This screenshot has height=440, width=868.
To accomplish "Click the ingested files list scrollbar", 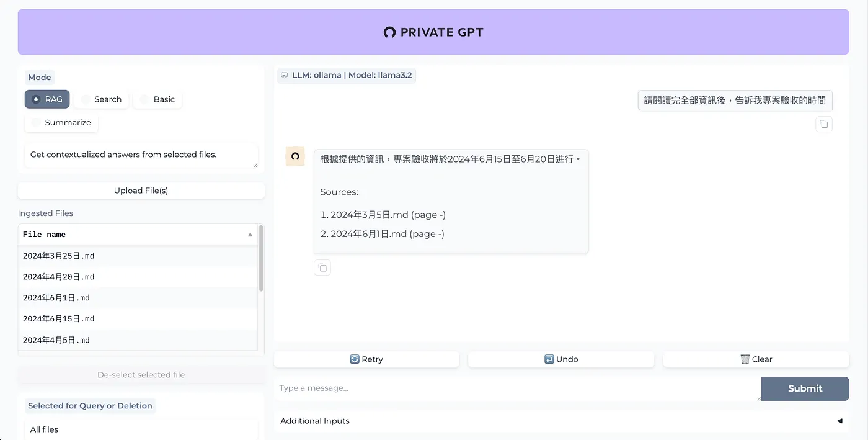I will click(x=261, y=258).
